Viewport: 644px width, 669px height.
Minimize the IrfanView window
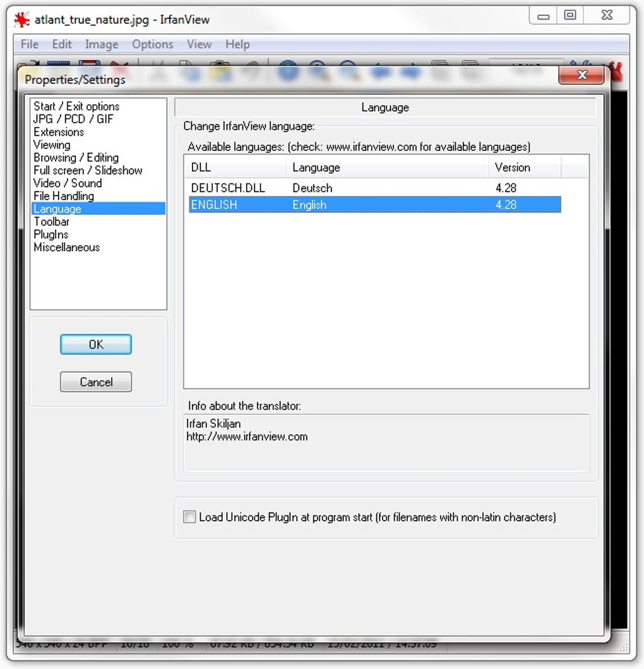click(x=543, y=16)
